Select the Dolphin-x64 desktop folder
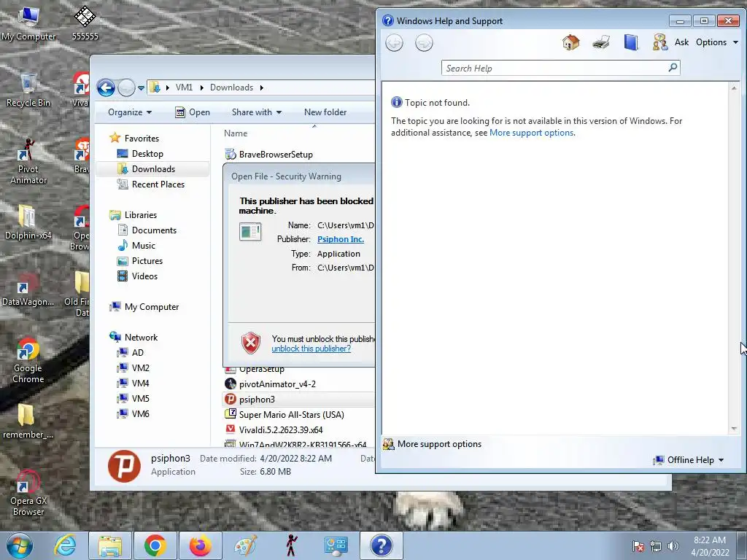The width and height of the screenshot is (747, 560). pyautogui.click(x=28, y=222)
